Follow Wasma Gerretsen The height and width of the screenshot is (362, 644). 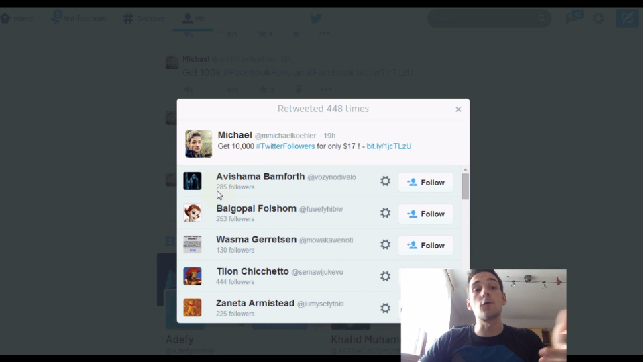pyautogui.click(x=426, y=246)
